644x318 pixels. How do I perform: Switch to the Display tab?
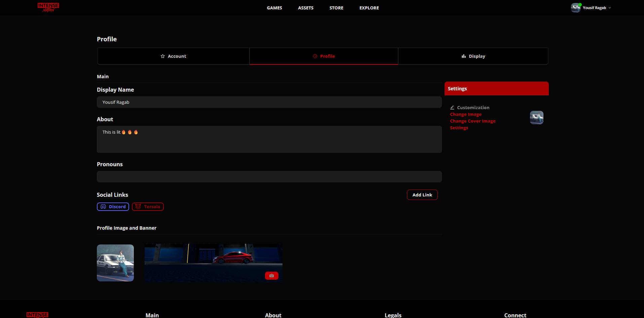click(473, 56)
